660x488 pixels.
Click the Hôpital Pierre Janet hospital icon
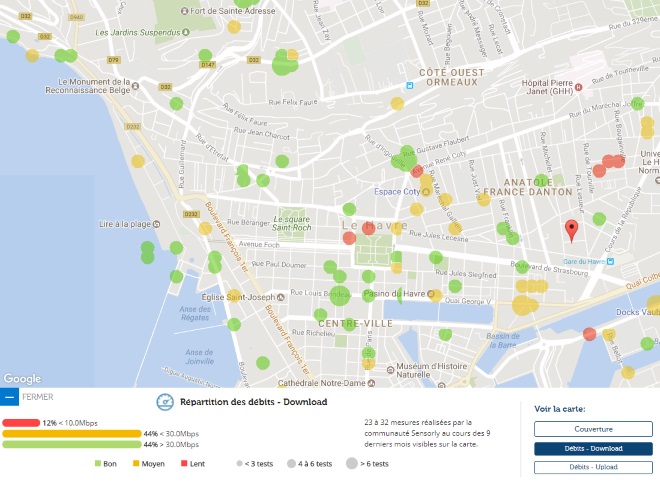tap(578, 87)
